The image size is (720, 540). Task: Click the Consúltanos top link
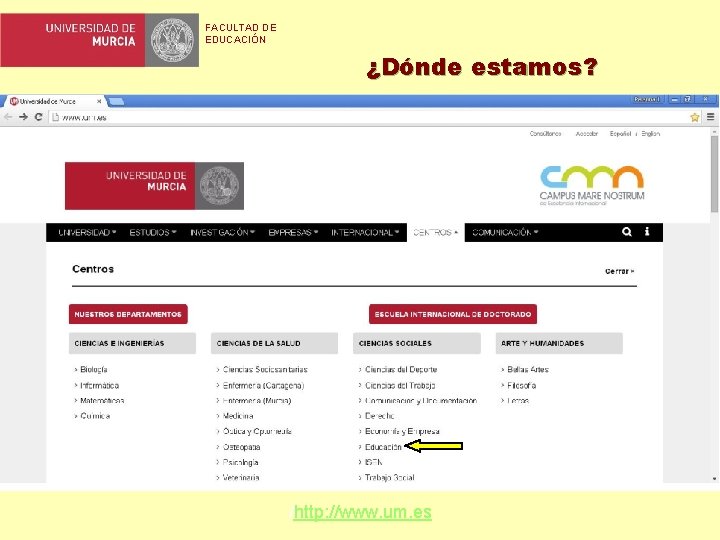point(546,134)
